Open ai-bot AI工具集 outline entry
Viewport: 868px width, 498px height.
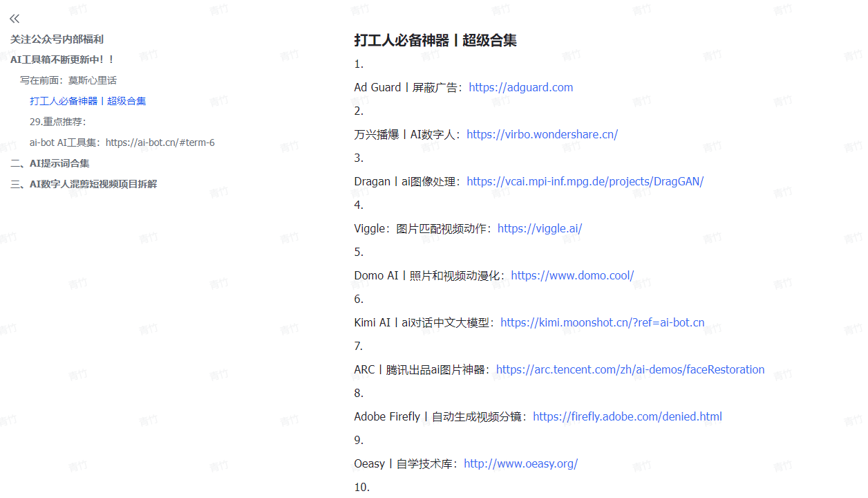122,142
